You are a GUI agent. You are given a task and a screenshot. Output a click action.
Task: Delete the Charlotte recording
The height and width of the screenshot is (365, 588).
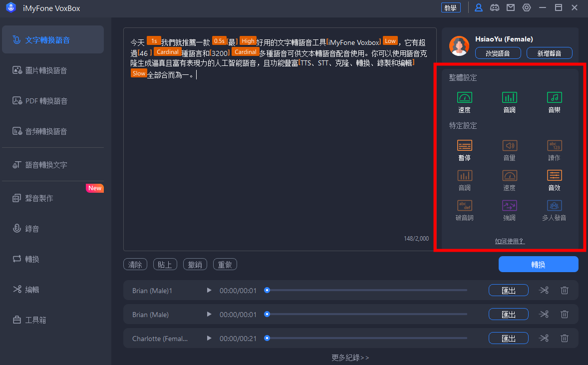[565, 338]
